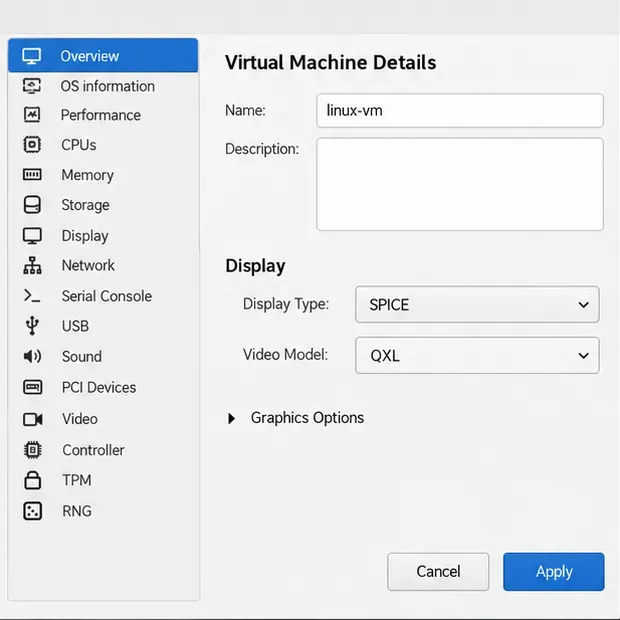Click the Network topology icon
This screenshot has height=620, width=620.
point(32,265)
